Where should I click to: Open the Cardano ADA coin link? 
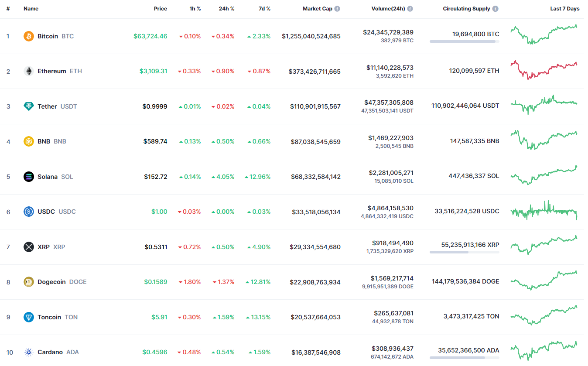tap(50, 352)
